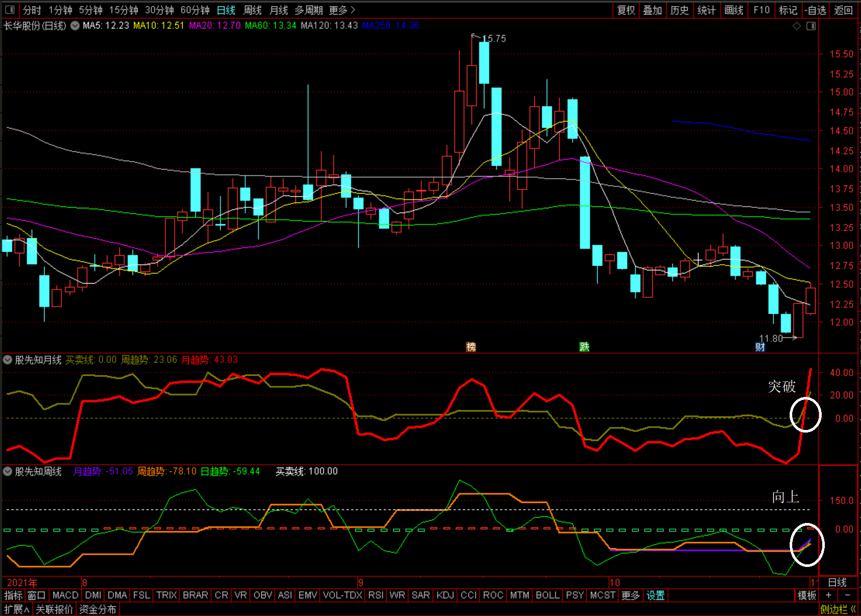
Task: Expand 更多 indicators in bottom bar
Action: coord(631,595)
